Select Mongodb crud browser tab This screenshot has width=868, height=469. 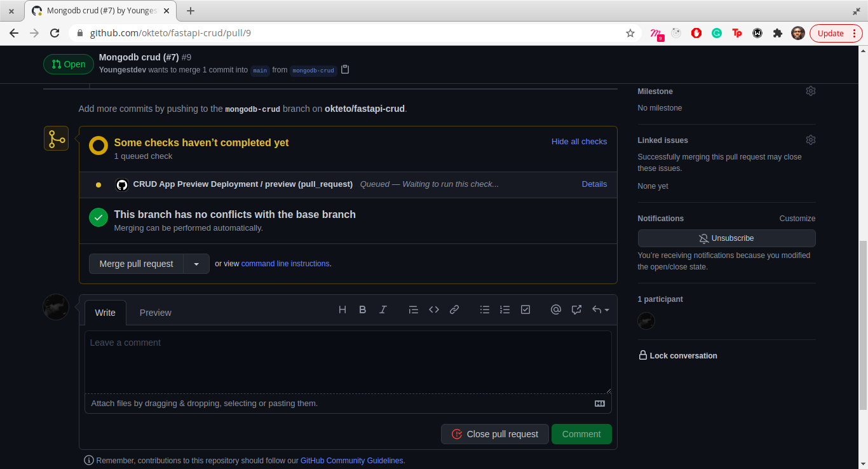(x=101, y=11)
